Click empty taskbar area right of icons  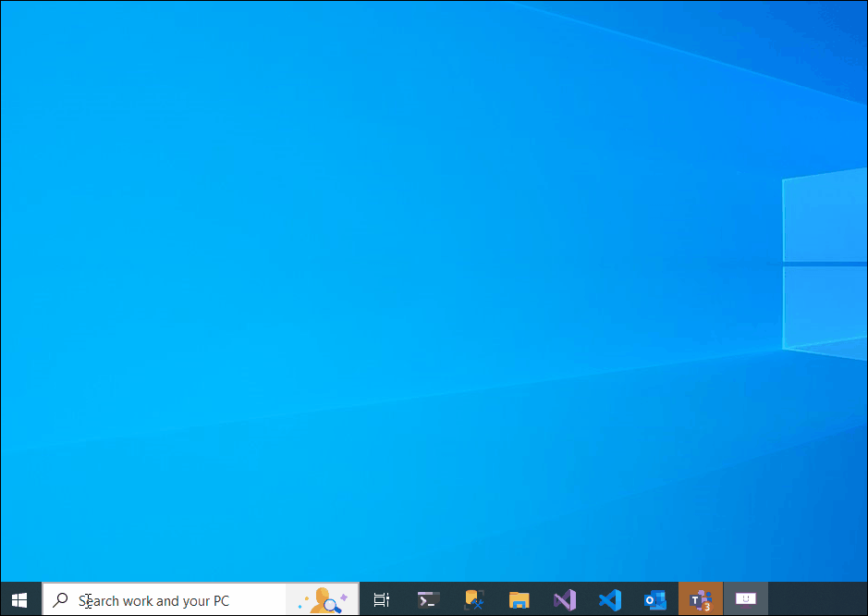818,599
